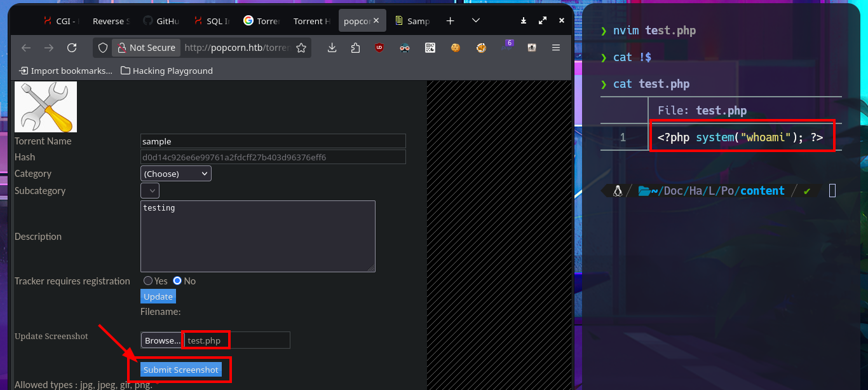Open the QR code extension
The height and width of the screenshot is (390, 868).
(x=430, y=48)
